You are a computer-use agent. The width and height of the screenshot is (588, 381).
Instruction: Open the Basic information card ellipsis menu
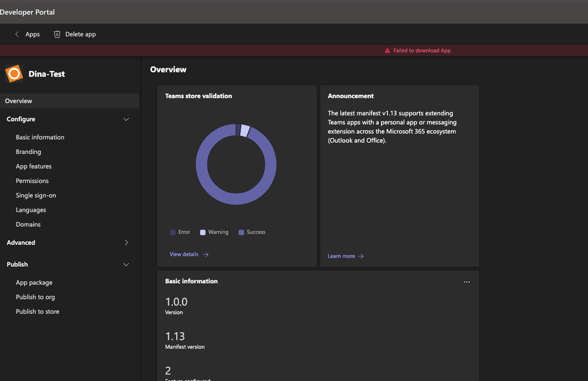467,281
